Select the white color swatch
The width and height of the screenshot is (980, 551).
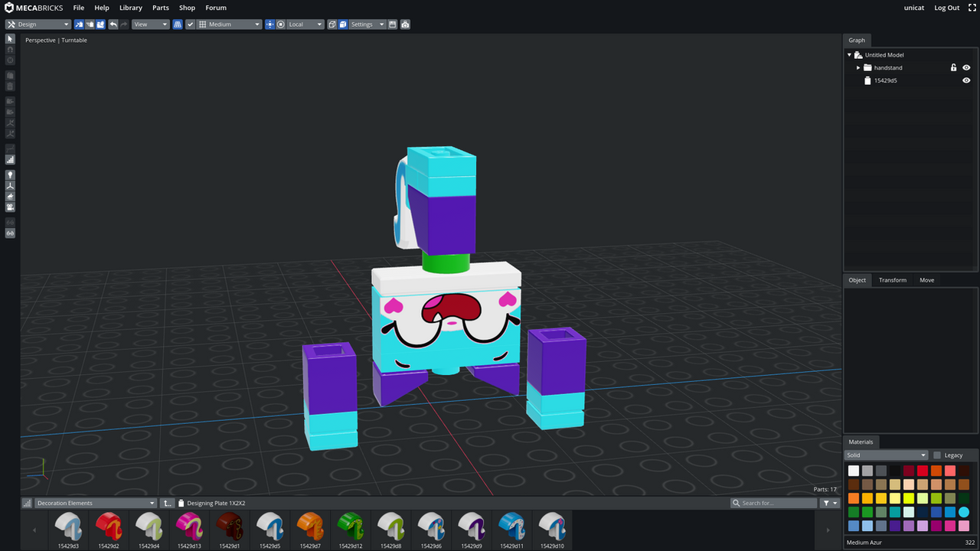[x=854, y=471]
